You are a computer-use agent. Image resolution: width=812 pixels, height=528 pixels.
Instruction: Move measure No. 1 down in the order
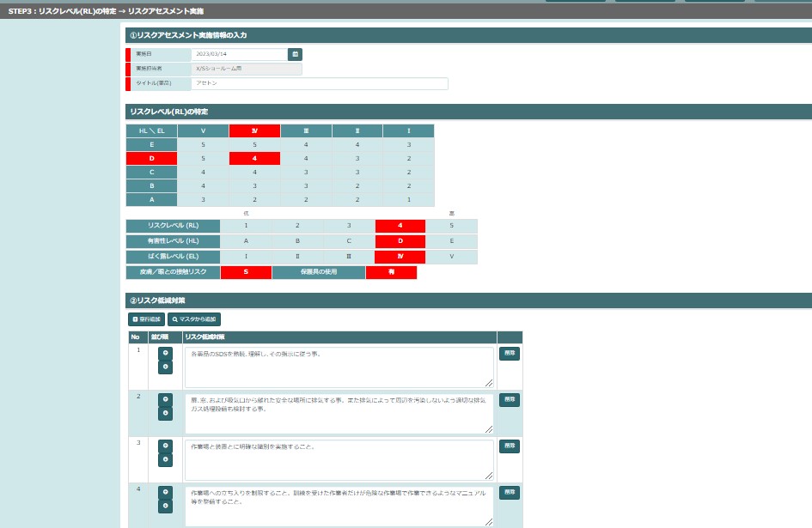pyautogui.click(x=165, y=367)
